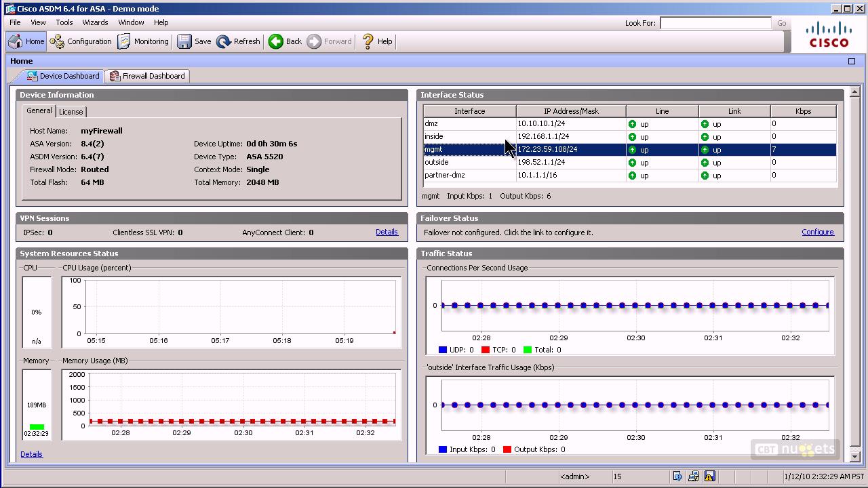Click the Go button next to Look For

[781, 23]
